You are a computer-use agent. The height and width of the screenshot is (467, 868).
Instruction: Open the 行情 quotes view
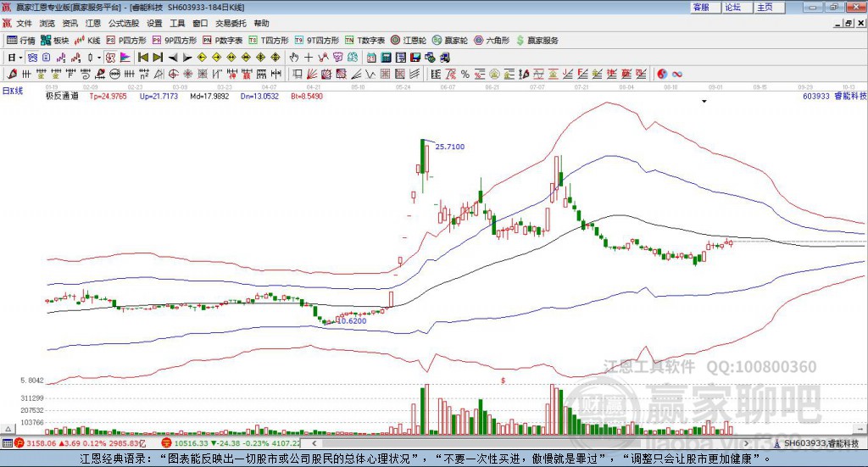click(x=21, y=41)
